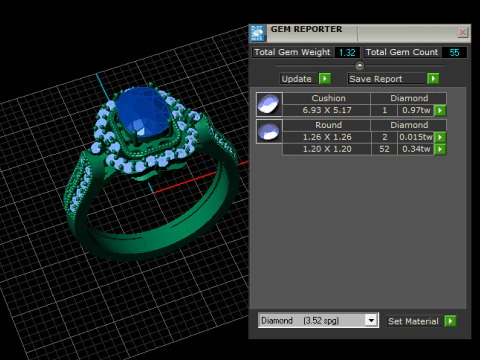Viewport: 480px width, 360px height.
Task: Click the Gem Reporter logo icon
Action: 257,33
